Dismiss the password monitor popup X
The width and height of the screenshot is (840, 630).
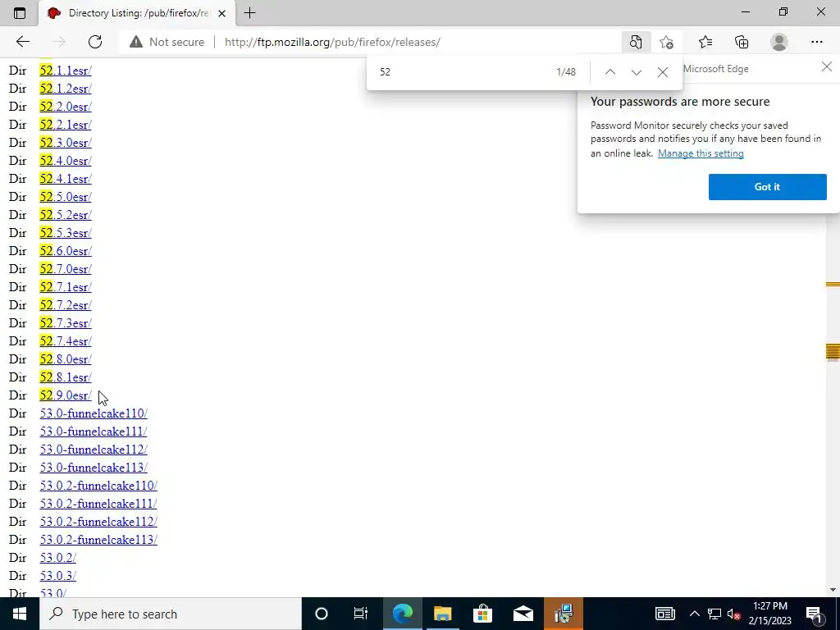tap(827, 66)
